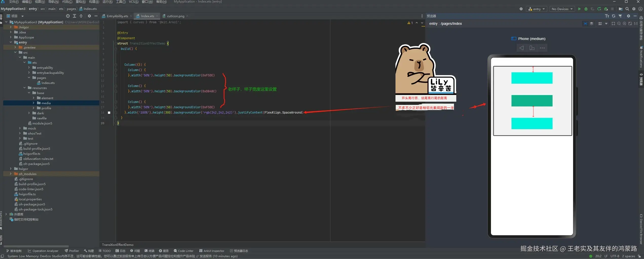Open more options ellipsis under Phone (medium)
The width and height of the screenshot is (644, 259).
click(542, 48)
